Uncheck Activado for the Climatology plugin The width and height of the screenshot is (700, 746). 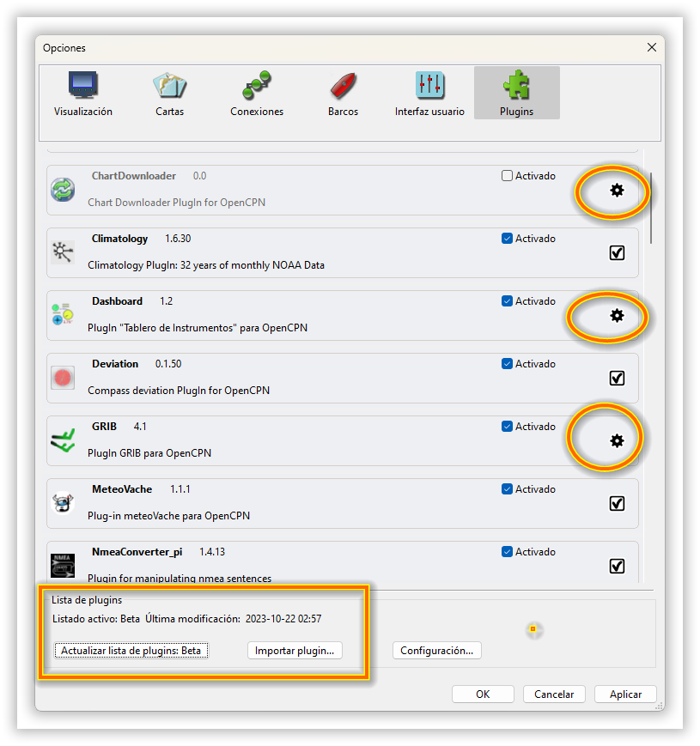point(507,239)
